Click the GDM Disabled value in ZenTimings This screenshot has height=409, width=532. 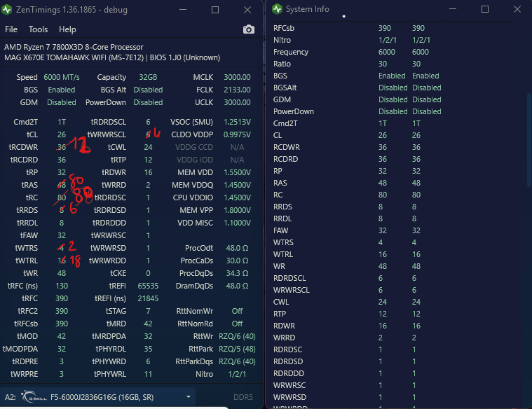[x=62, y=102]
